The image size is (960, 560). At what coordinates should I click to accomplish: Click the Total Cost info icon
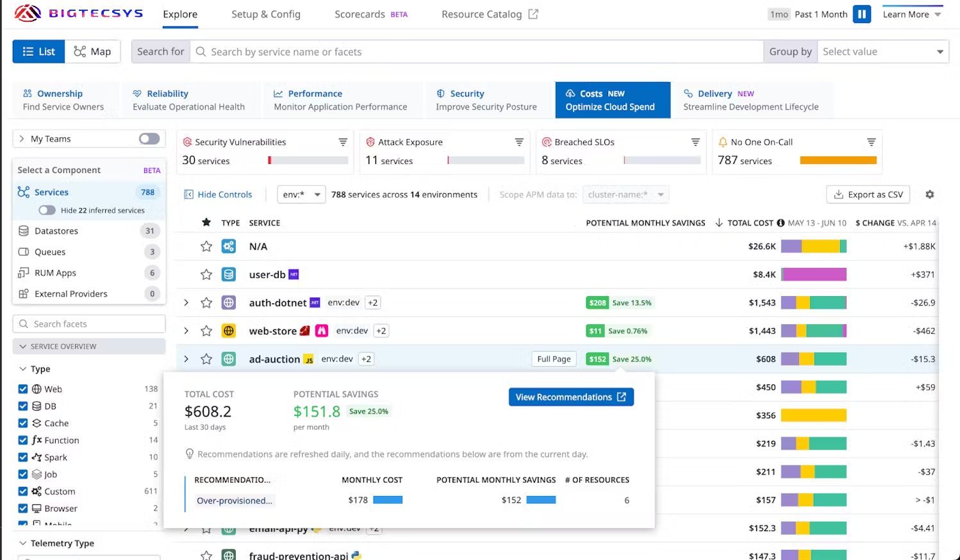point(781,223)
